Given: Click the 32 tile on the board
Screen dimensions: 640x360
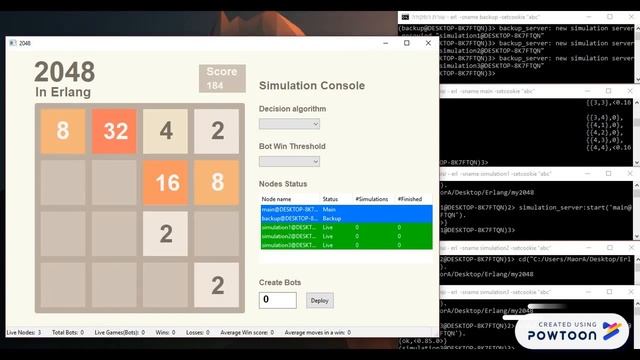Looking at the screenshot, I should [114, 131].
